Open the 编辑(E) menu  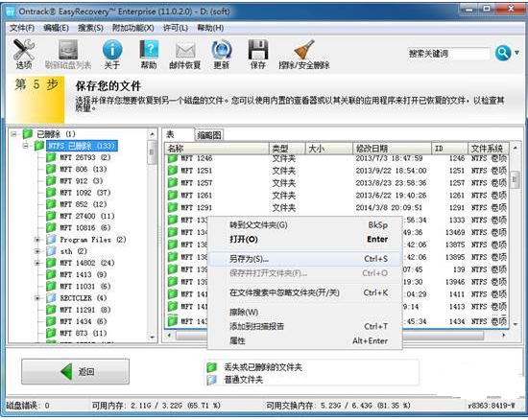pyautogui.click(x=57, y=28)
